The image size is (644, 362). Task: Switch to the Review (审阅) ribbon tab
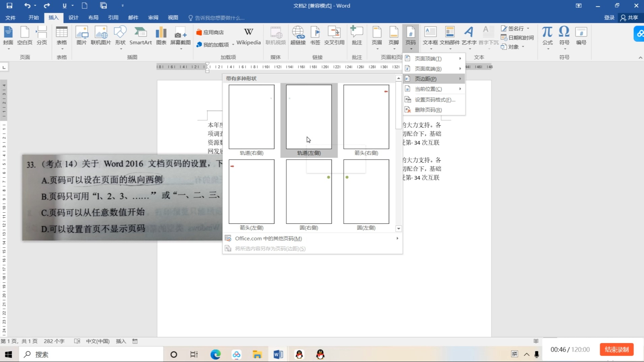(x=153, y=18)
